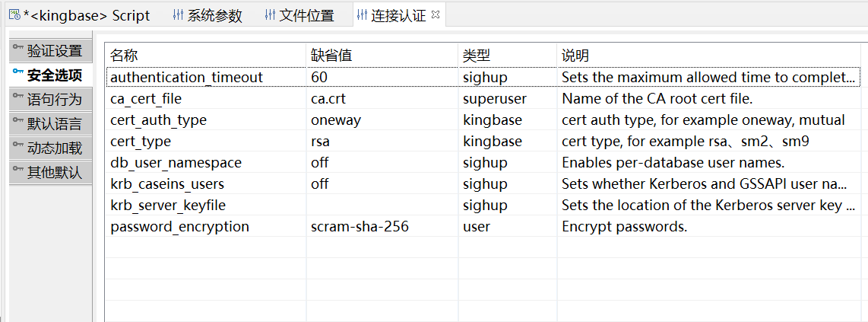Viewport: 868px width, 322px height.
Task: Click the key icon beside 验证设置
Action: click(18, 49)
